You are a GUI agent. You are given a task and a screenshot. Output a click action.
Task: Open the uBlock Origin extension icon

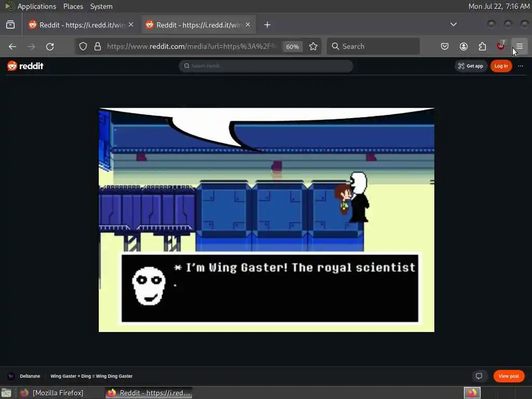click(x=501, y=46)
